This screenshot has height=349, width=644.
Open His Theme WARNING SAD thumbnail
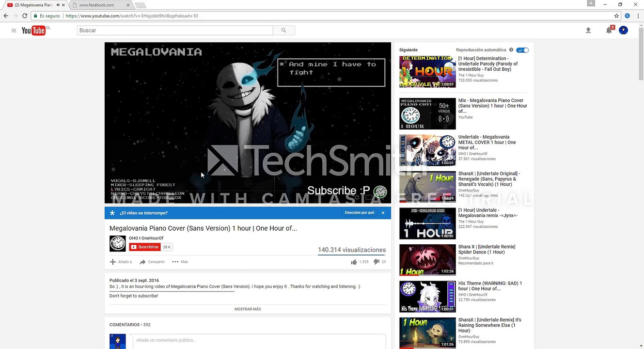[x=427, y=297]
